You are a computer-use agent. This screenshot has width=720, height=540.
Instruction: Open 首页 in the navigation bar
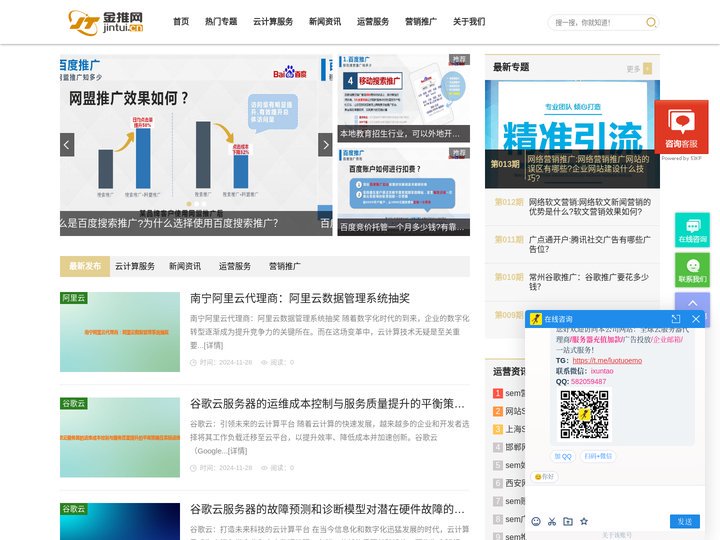[x=181, y=22]
